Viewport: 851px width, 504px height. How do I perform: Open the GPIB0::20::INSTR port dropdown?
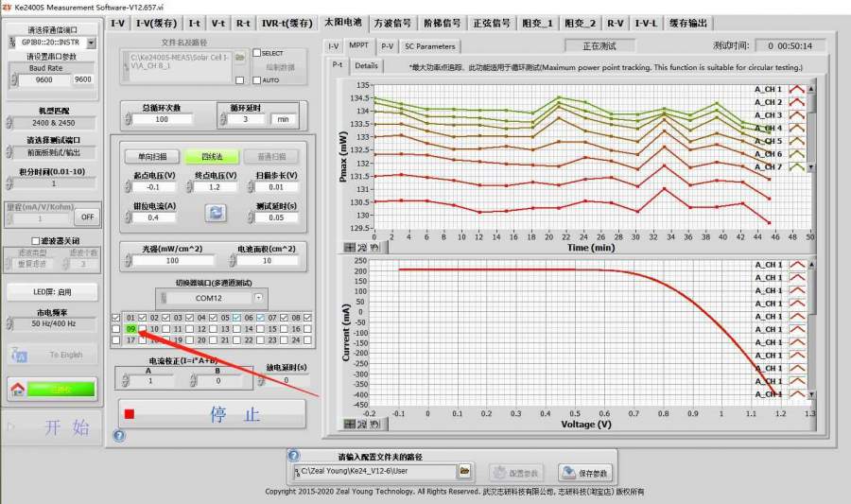click(91, 43)
